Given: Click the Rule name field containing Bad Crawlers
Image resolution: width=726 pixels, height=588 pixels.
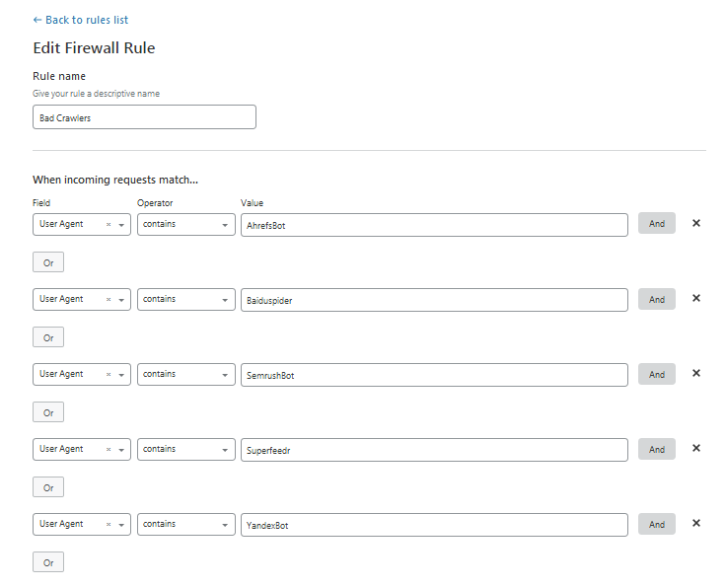Looking at the screenshot, I should (x=144, y=117).
